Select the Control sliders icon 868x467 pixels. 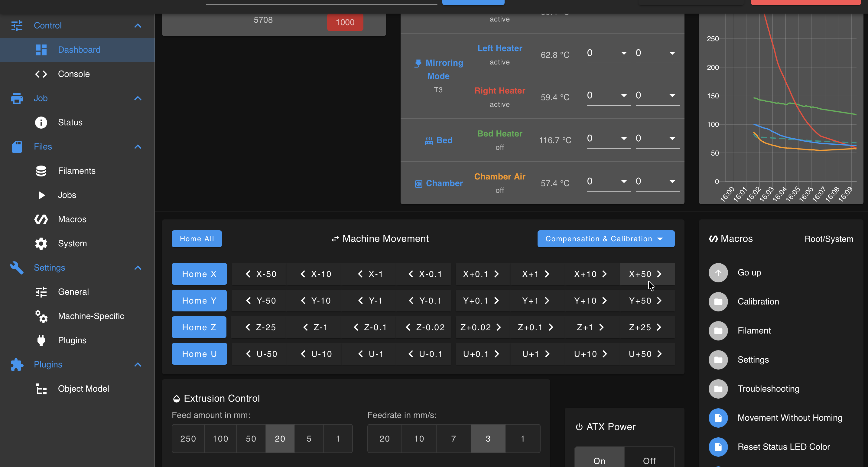pos(17,25)
